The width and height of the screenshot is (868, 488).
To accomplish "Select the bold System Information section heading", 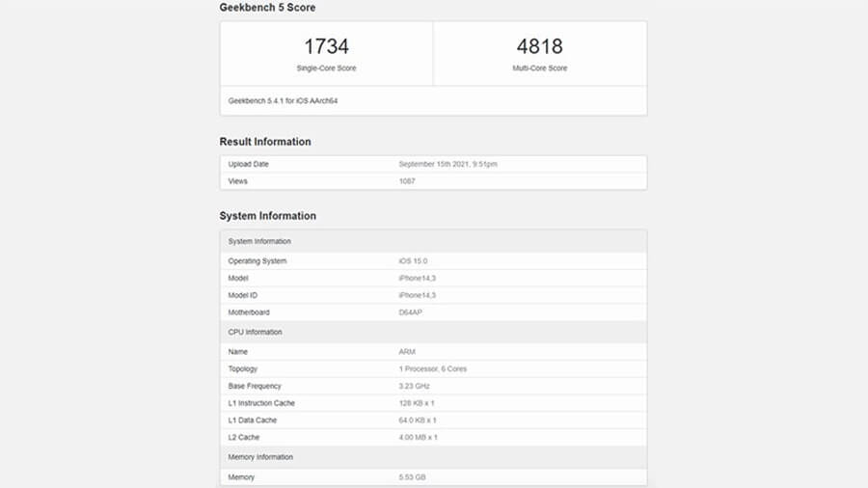I will [x=267, y=216].
